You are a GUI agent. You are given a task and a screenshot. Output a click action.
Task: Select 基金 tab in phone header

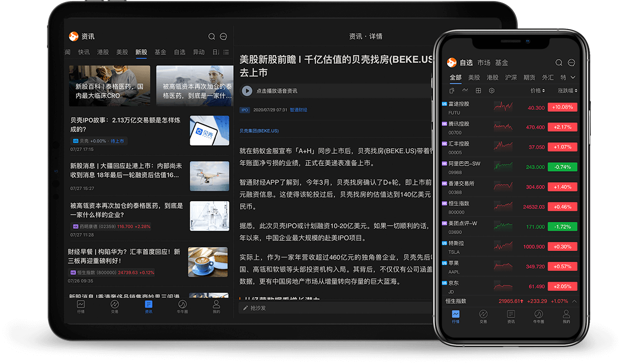502,63
